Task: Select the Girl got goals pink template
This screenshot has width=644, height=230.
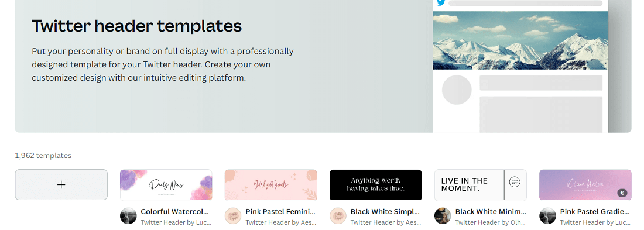Action: 271,185
